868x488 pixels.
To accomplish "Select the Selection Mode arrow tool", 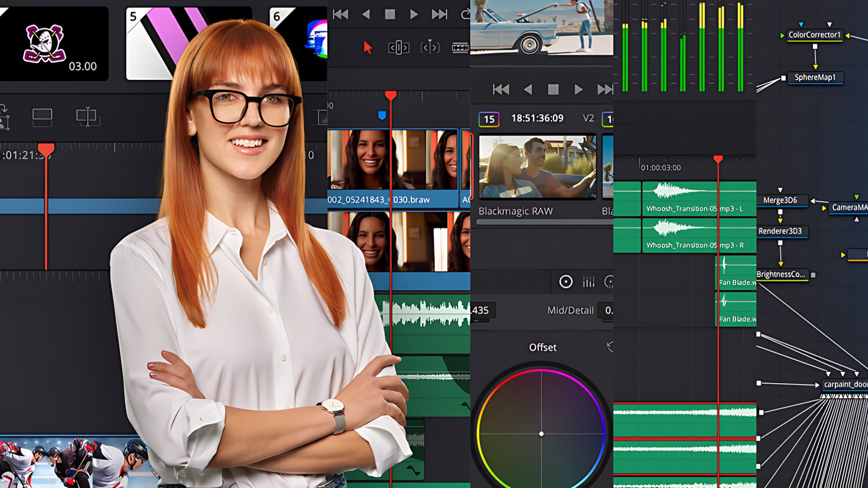I will click(x=368, y=46).
